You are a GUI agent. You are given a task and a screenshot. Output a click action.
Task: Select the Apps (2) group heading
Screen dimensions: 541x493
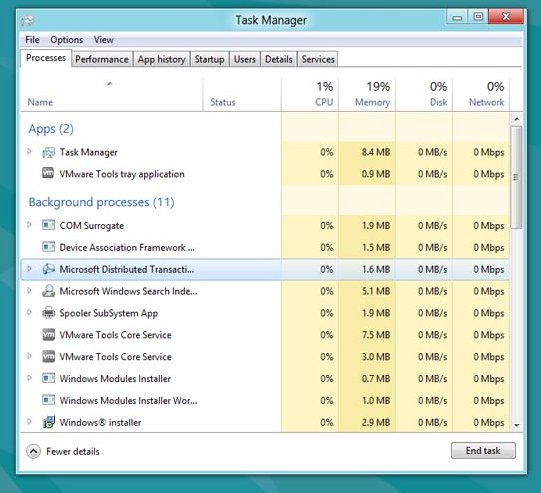51,129
